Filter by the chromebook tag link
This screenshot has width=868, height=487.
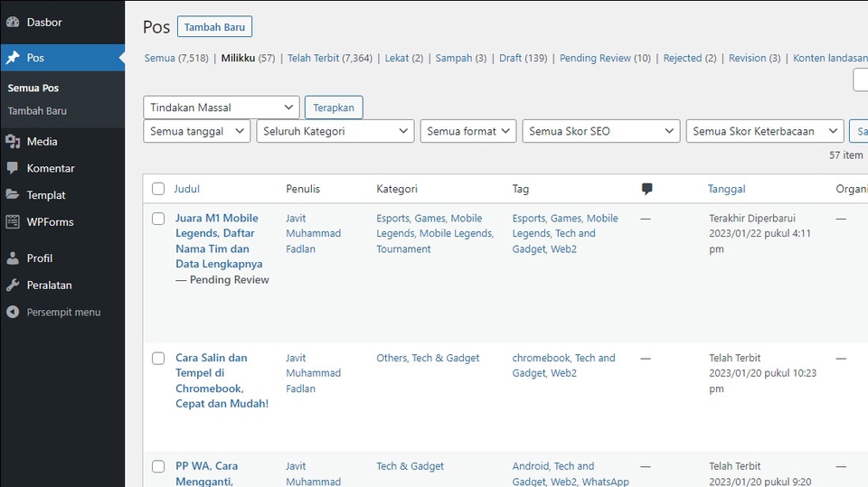[x=541, y=358]
